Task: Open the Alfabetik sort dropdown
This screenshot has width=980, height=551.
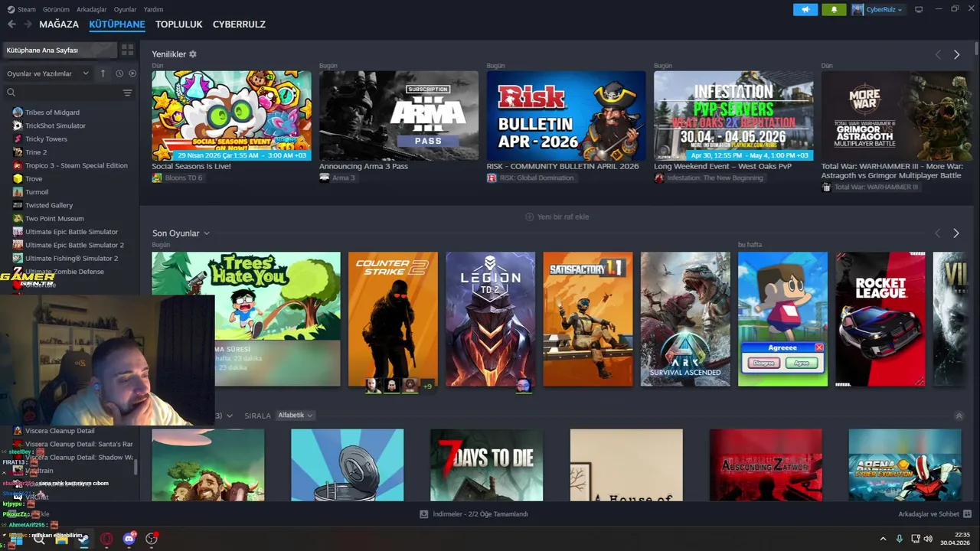Action: point(295,416)
